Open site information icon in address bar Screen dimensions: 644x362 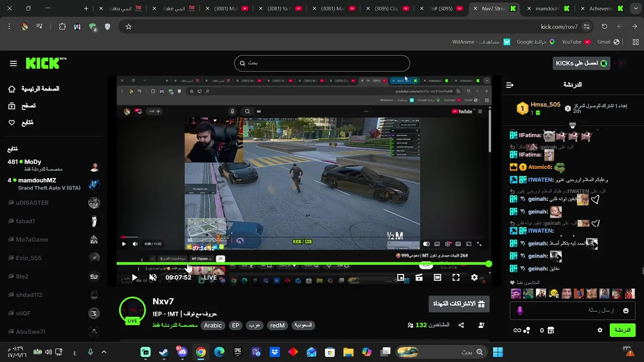[x=587, y=27]
